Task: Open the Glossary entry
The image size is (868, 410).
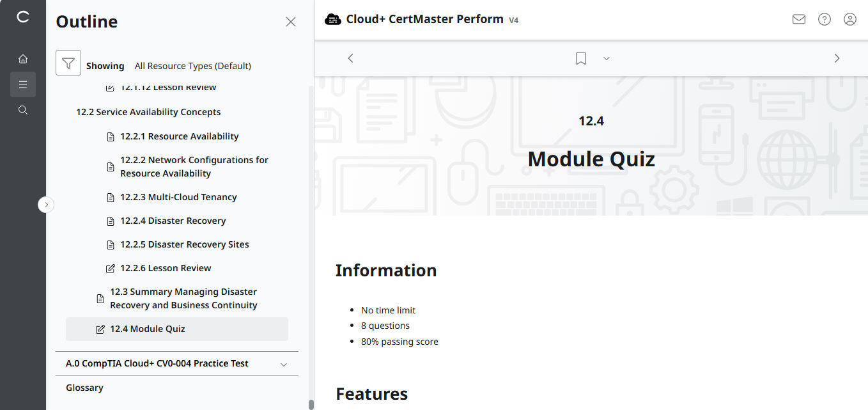Action: click(84, 388)
